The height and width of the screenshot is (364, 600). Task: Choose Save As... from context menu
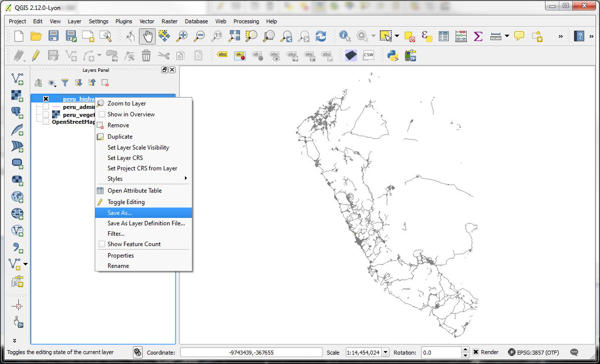[120, 213]
